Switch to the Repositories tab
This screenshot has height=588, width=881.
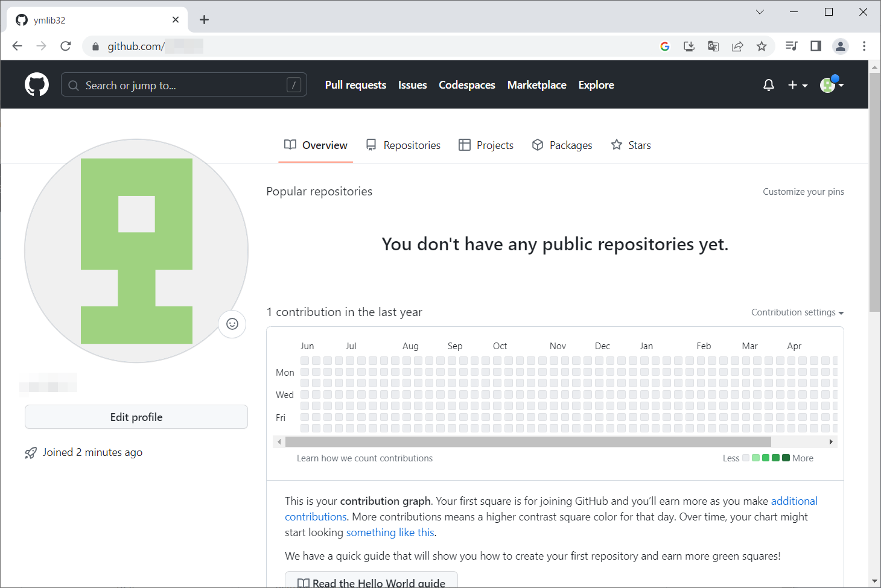pos(403,145)
